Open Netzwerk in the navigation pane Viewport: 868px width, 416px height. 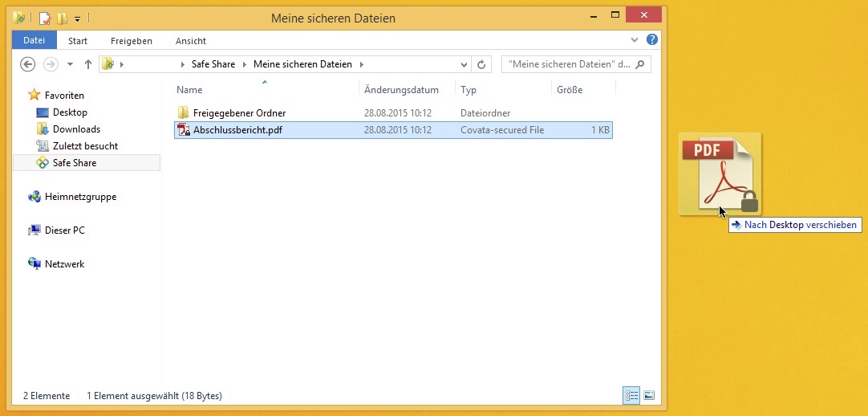[64, 264]
